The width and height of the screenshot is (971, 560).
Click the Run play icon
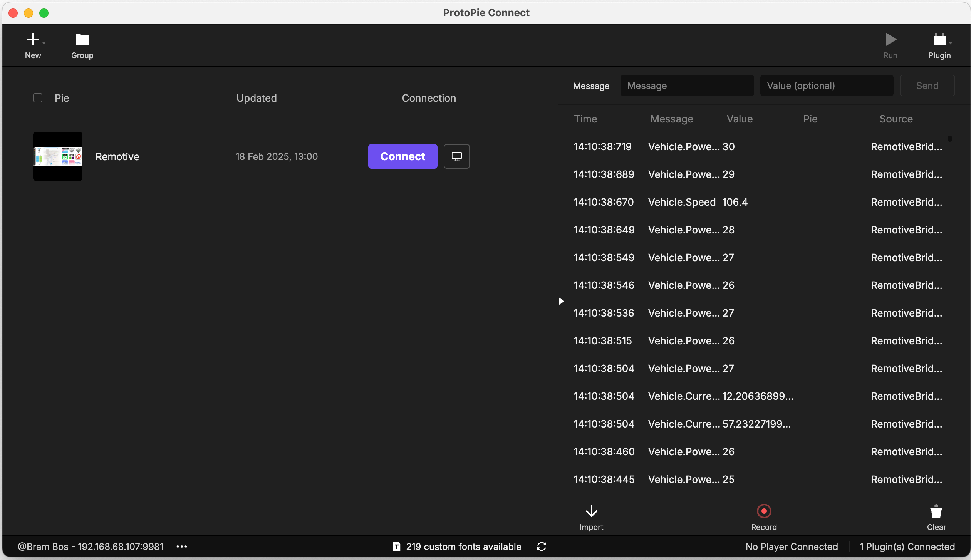coord(891,39)
